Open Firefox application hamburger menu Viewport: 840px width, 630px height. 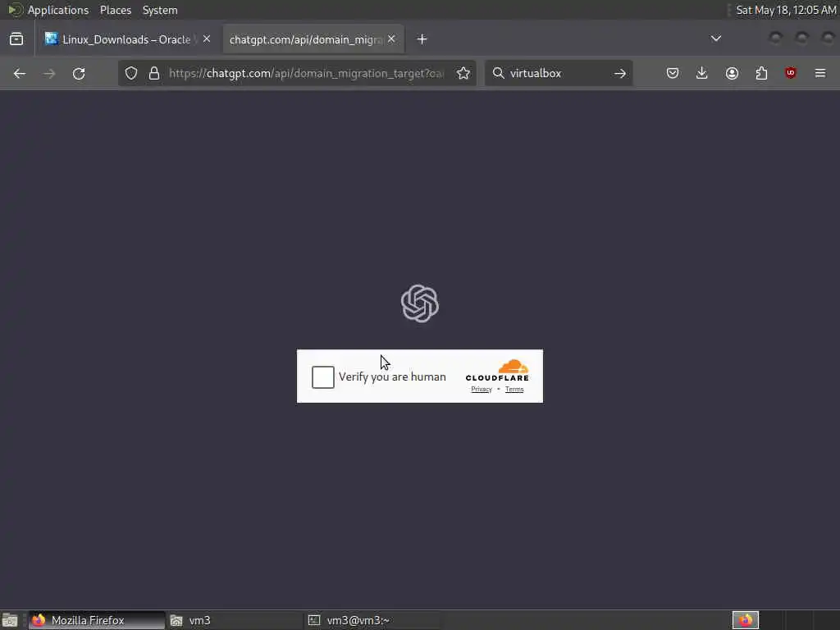(x=820, y=73)
